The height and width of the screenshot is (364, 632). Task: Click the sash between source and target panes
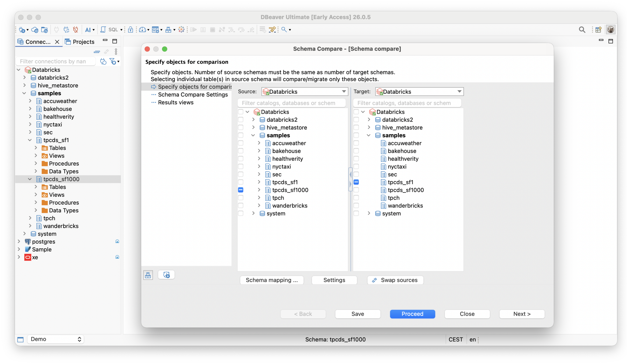[350, 179]
